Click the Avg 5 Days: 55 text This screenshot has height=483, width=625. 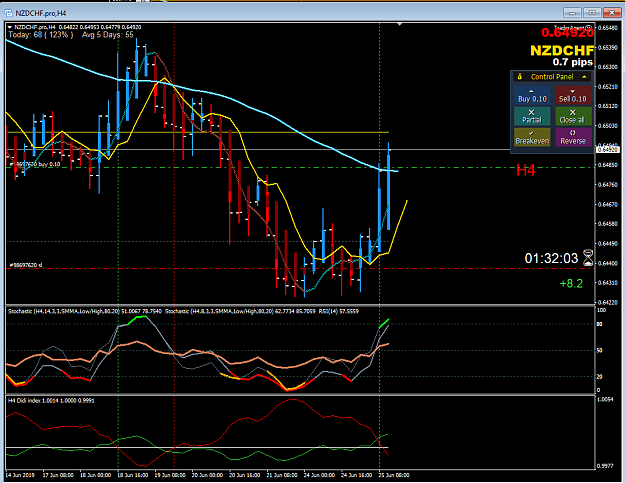click(108, 35)
